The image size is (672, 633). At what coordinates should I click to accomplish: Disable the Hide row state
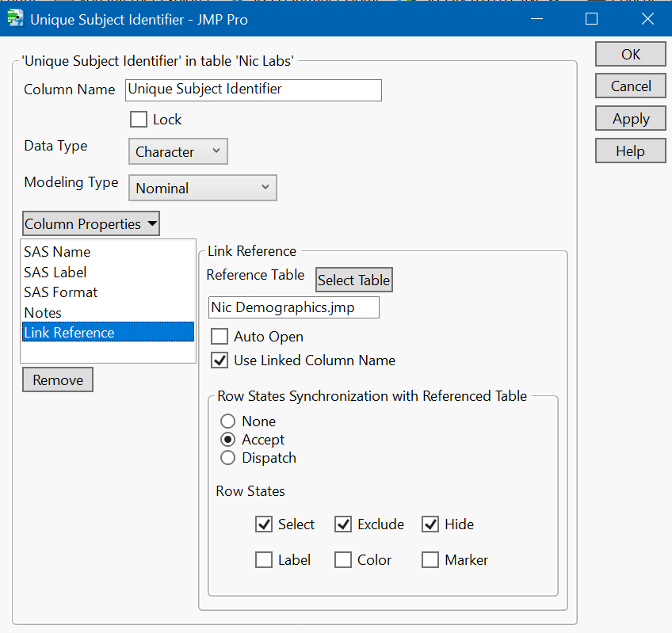(430, 524)
